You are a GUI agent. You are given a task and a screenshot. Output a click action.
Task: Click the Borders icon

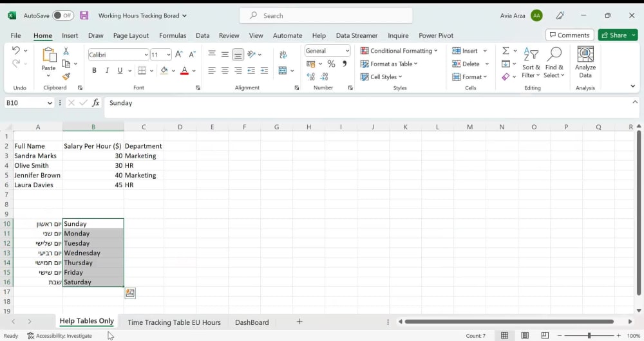(142, 71)
